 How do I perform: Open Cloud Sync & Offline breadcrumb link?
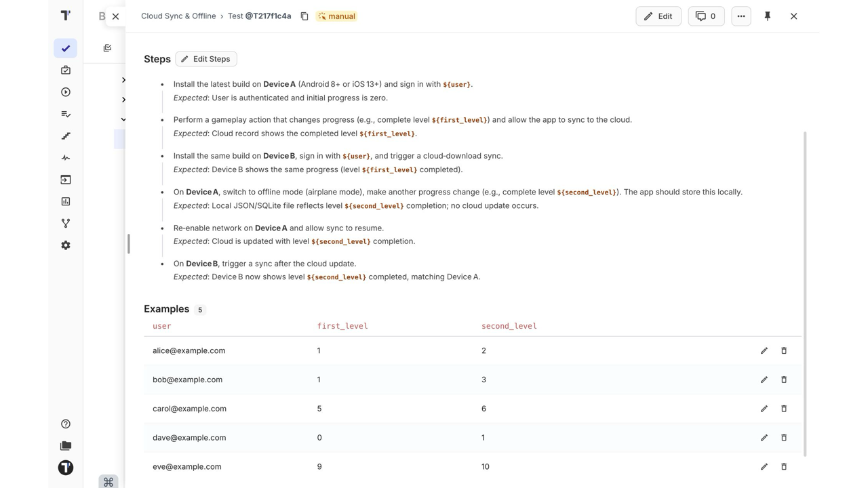(178, 16)
